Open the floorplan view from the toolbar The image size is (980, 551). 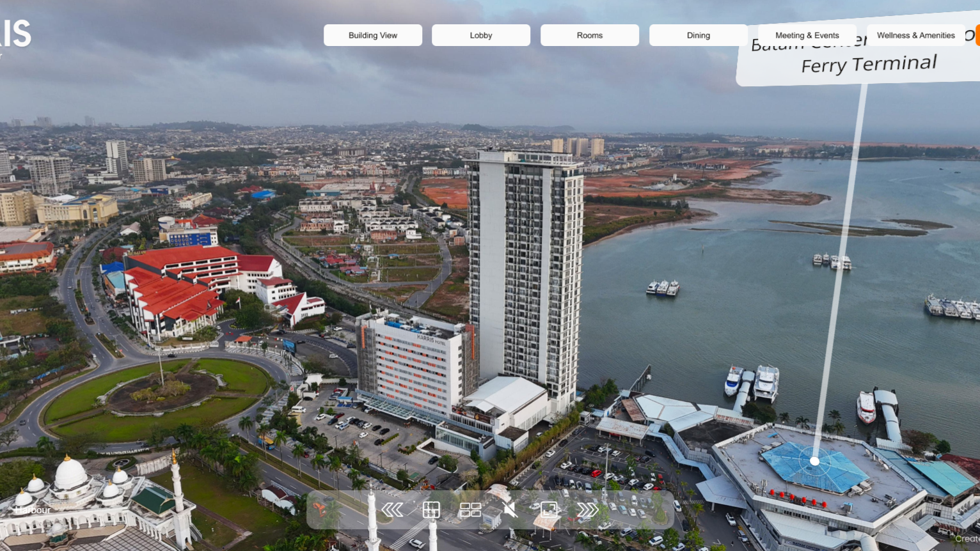tap(431, 509)
